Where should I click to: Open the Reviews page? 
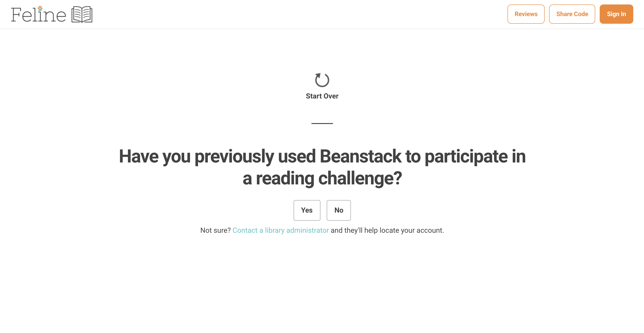[526, 14]
